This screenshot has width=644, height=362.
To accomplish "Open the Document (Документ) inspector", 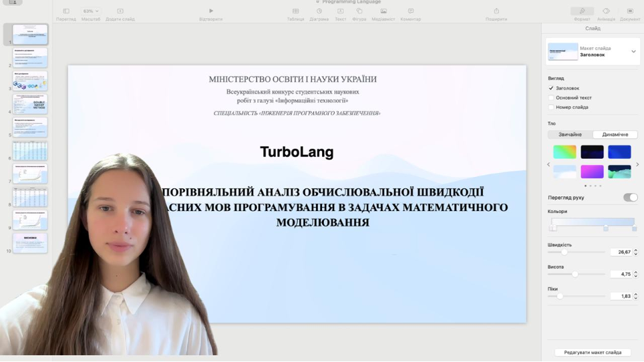I will pyautogui.click(x=630, y=11).
